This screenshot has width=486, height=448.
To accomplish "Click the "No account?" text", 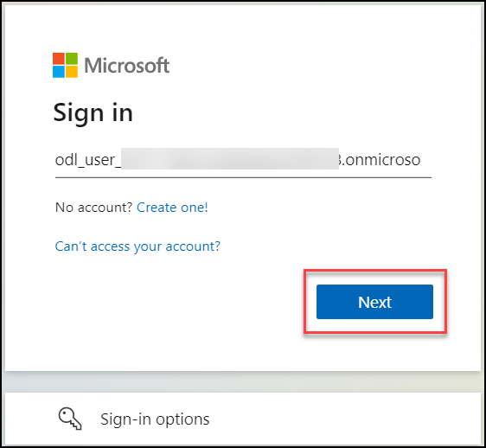I will (x=94, y=208).
